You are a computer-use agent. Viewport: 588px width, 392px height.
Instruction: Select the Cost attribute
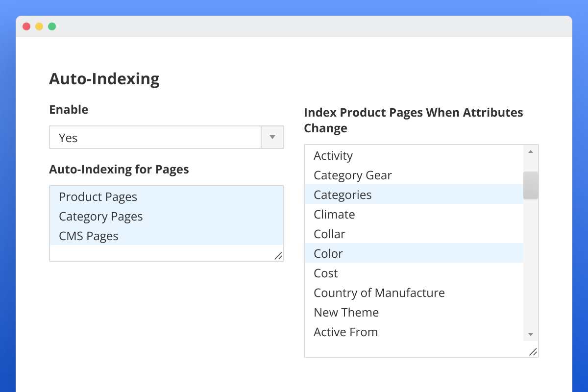[325, 273]
